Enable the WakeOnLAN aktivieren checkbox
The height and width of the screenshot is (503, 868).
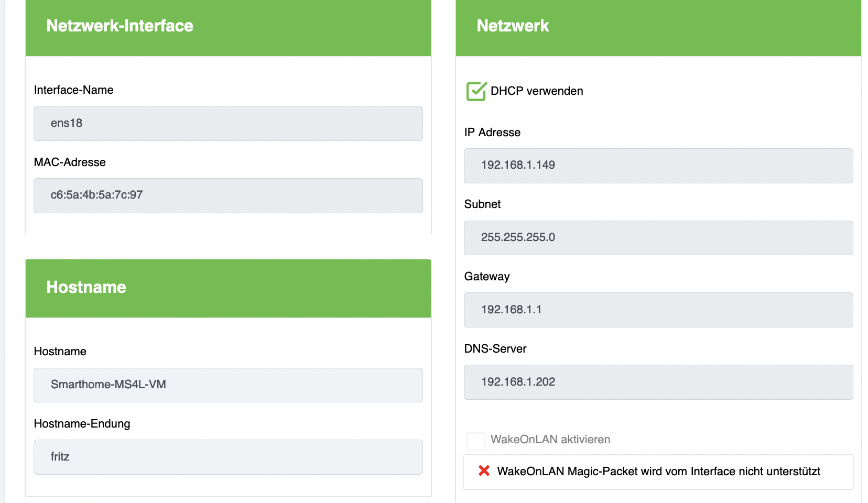(476, 441)
